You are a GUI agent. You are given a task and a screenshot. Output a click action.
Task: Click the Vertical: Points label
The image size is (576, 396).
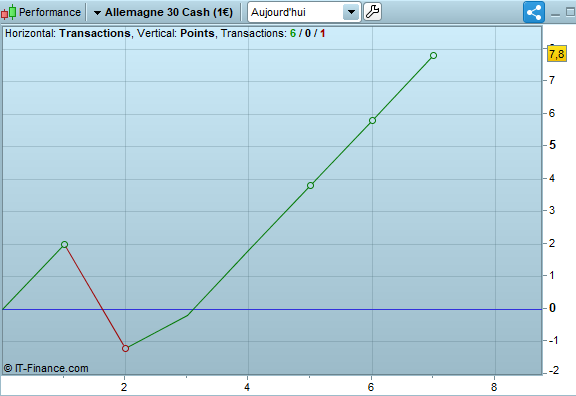click(x=176, y=33)
